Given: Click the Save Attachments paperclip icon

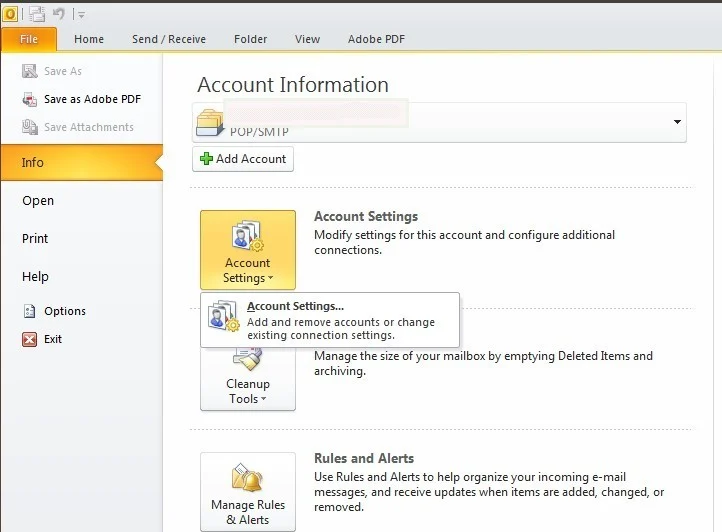Looking at the screenshot, I should 29,127.
